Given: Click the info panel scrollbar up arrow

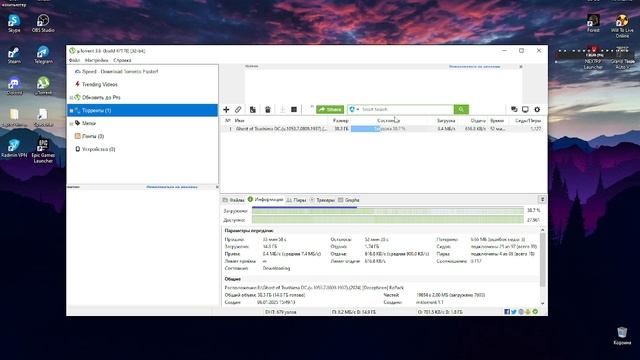Looking at the screenshot, I should tap(542, 230).
